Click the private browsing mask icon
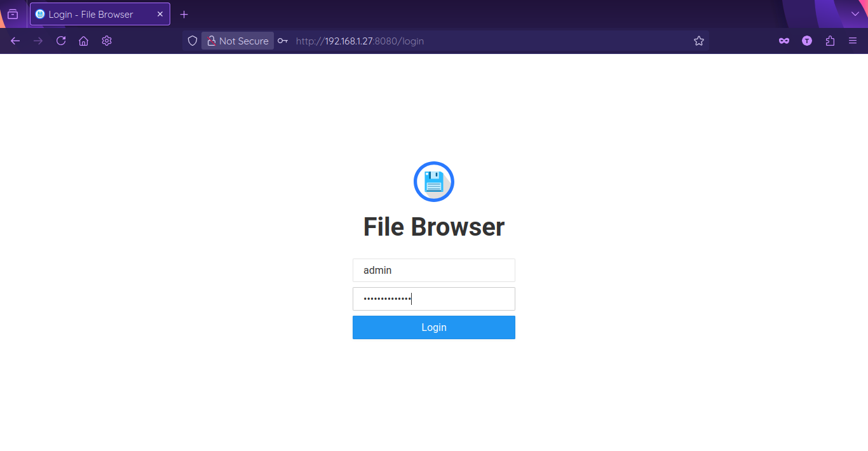Image resolution: width=868 pixels, height=451 pixels. [784, 41]
